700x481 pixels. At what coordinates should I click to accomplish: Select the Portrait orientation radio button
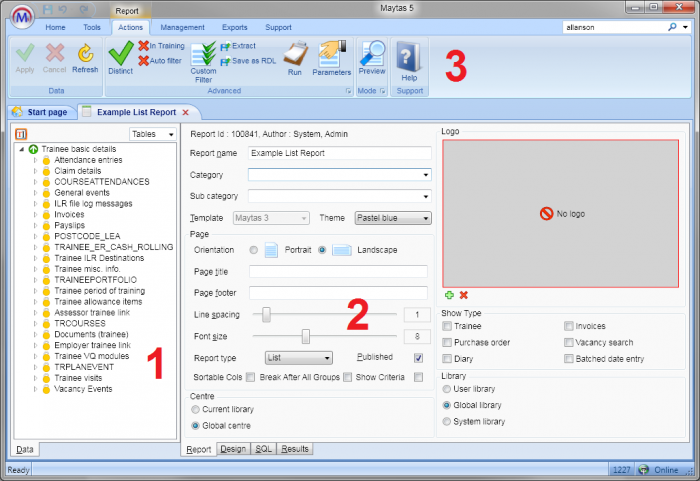[x=254, y=250]
